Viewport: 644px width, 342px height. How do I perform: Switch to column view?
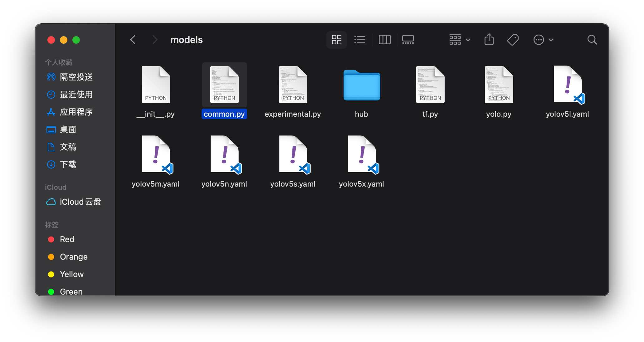coord(385,40)
